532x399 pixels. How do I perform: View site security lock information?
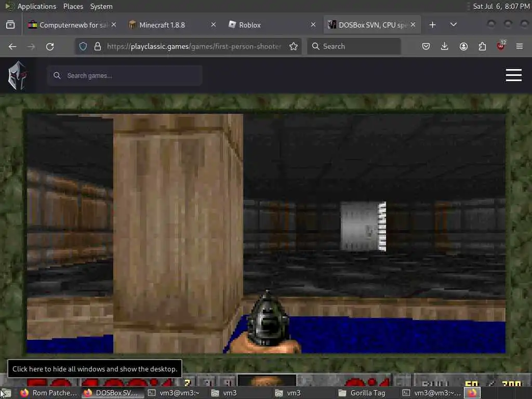[98, 46]
